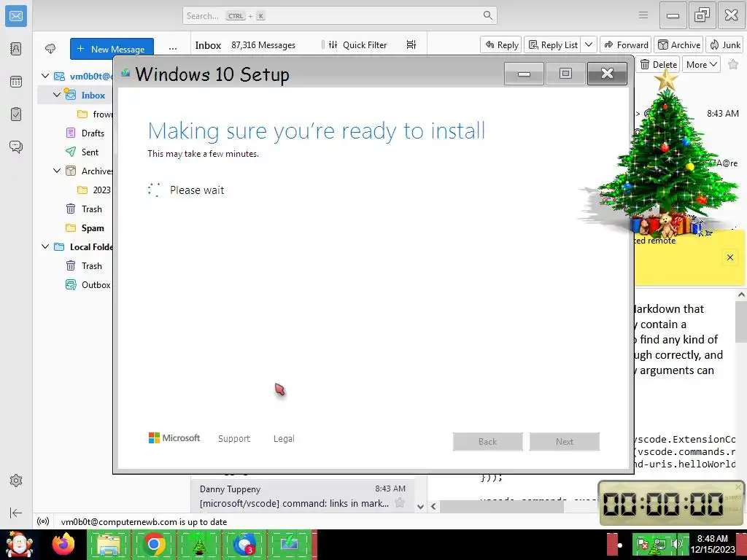The width and height of the screenshot is (747, 560).
Task: Click the Reply List button
Action: pyautogui.click(x=553, y=44)
